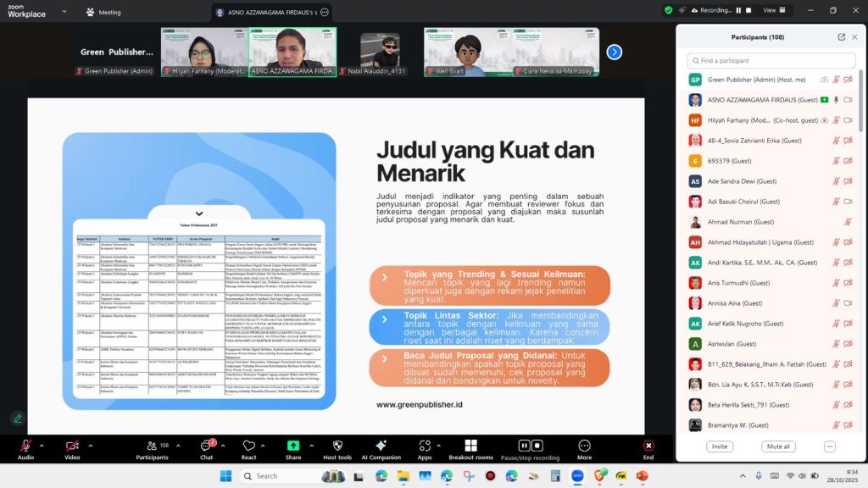This screenshot has width=868, height=488.
Task: Pause the recording from the top bar
Action: (737, 10)
